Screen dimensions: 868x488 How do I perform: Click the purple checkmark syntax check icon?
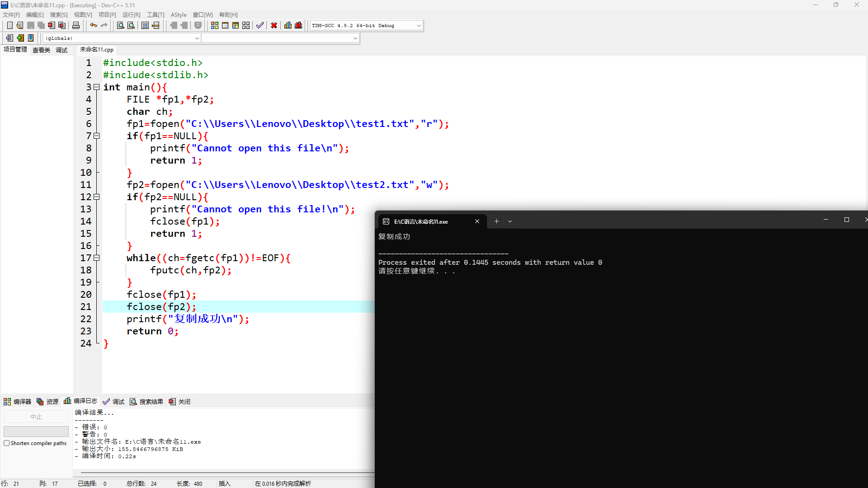(x=259, y=25)
